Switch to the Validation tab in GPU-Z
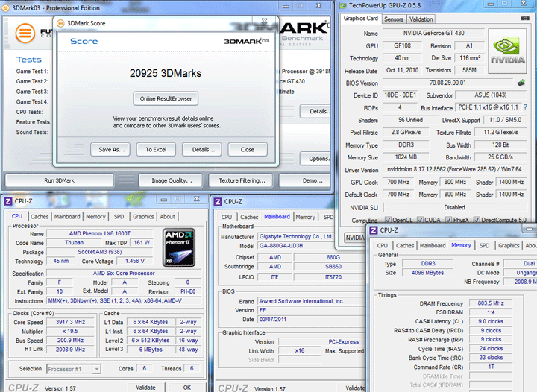 (421, 19)
